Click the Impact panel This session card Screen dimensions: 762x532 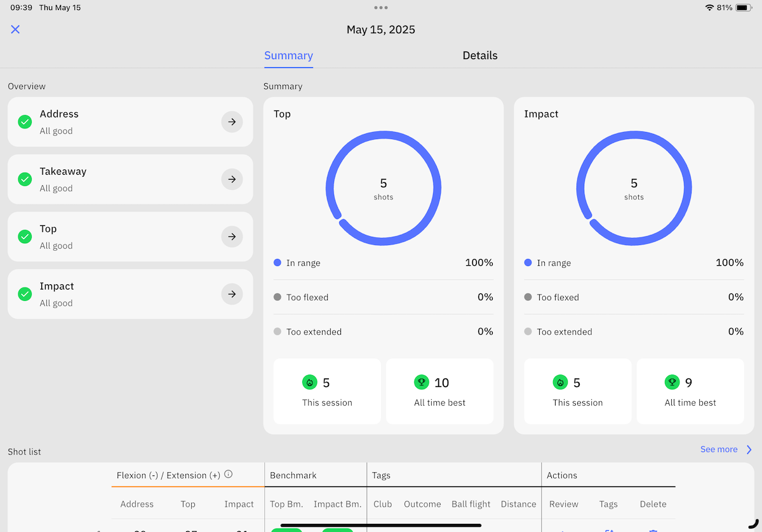tap(578, 391)
